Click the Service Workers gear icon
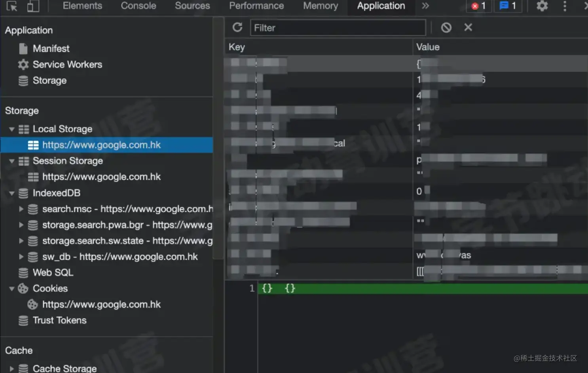 pyautogui.click(x=23, y=65)
